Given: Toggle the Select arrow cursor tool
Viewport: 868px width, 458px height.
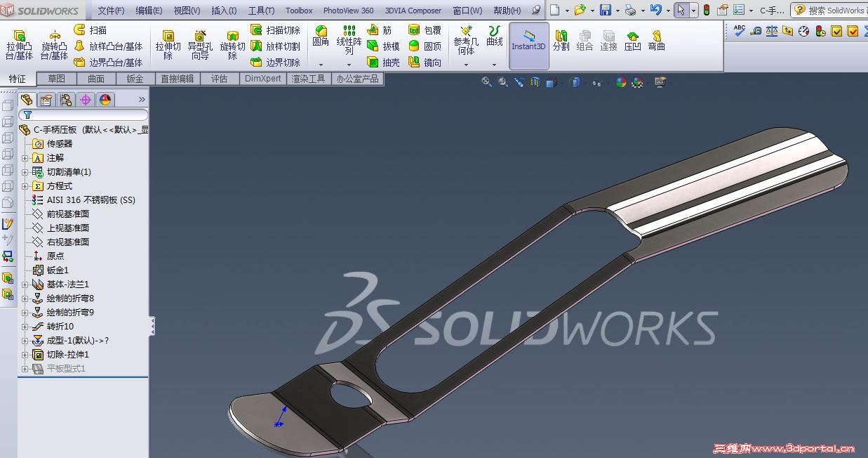Looking at the screenshot, I should (681, 11).
